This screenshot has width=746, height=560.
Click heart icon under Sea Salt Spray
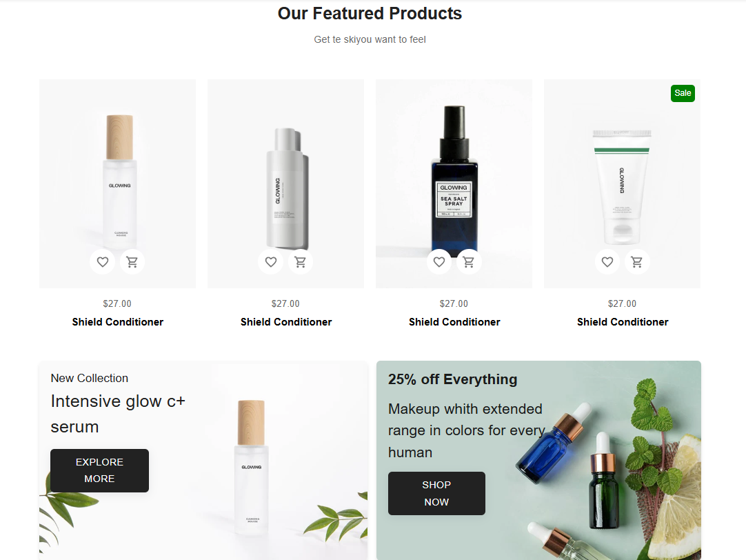[439, 261]
